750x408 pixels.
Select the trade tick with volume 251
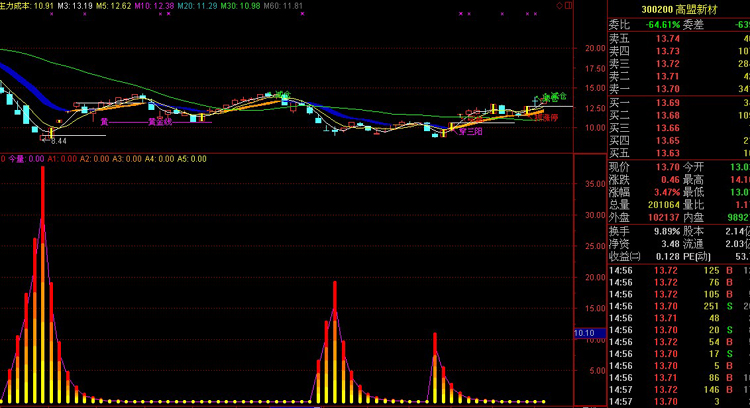pos(679,307)
